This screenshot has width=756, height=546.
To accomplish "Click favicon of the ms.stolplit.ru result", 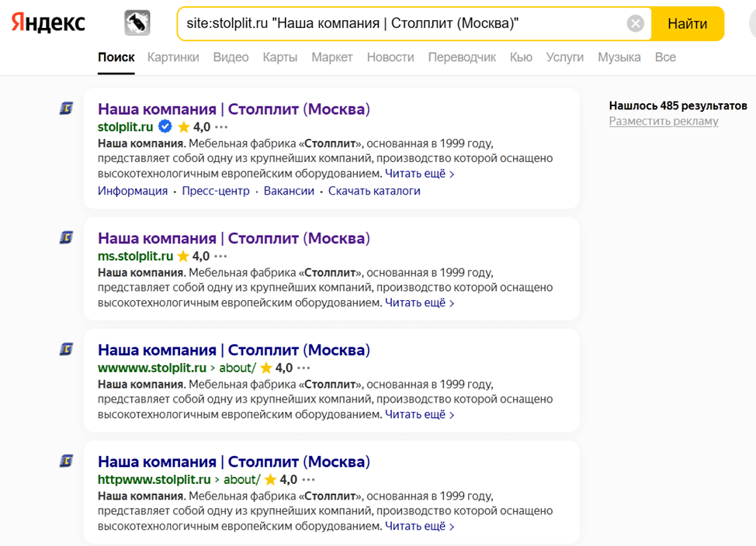I will click(67, 237).
